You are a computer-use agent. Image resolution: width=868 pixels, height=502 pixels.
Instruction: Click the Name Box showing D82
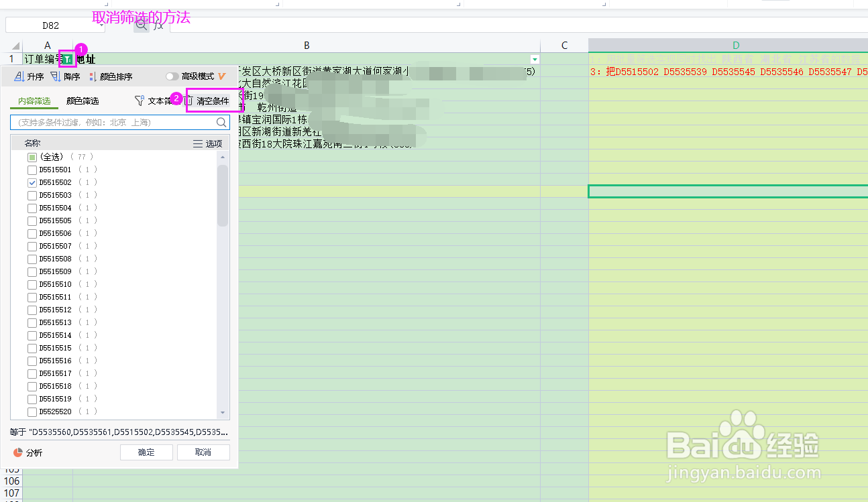coord(51,25)
